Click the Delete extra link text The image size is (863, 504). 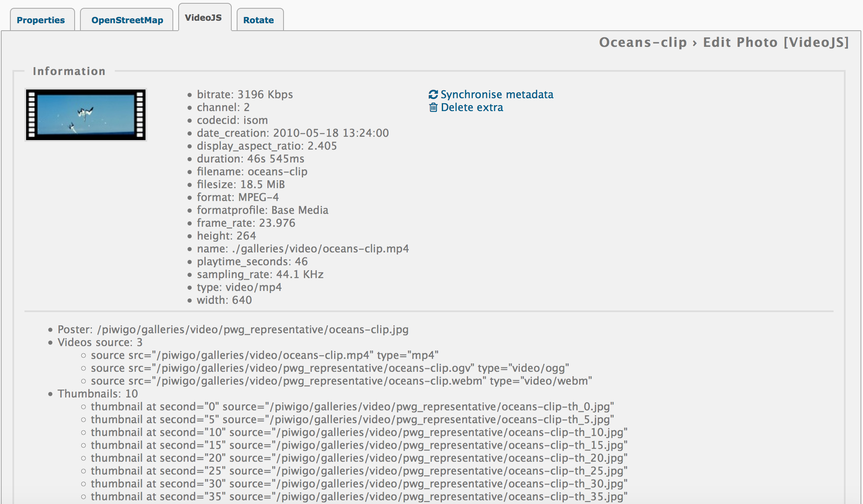point(472,107)
